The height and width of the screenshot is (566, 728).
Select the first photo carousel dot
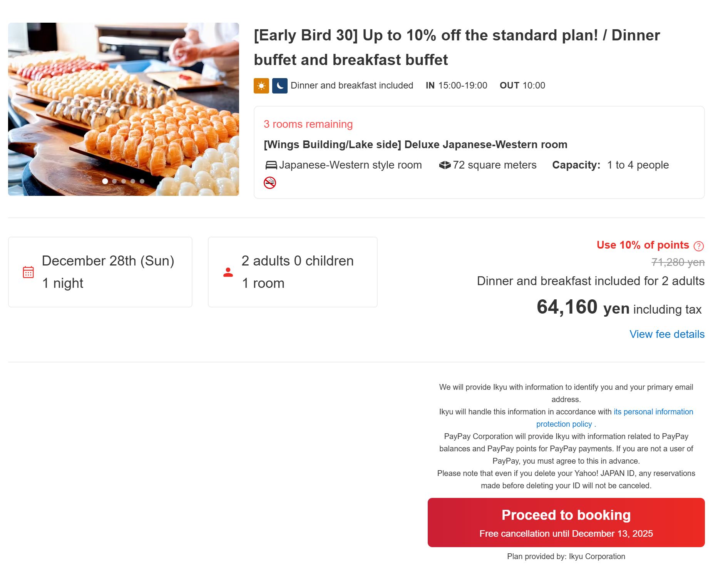(x=105, y=181)
